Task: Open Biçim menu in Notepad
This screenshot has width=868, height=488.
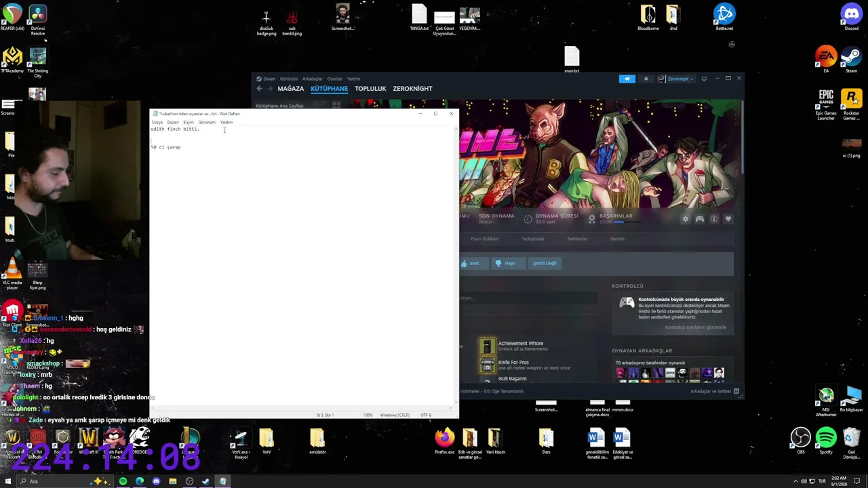Action: point(189,122)
